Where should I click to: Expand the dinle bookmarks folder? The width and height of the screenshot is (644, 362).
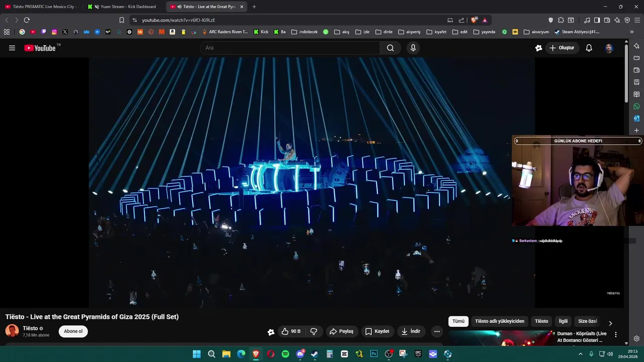tap(384, 32)
